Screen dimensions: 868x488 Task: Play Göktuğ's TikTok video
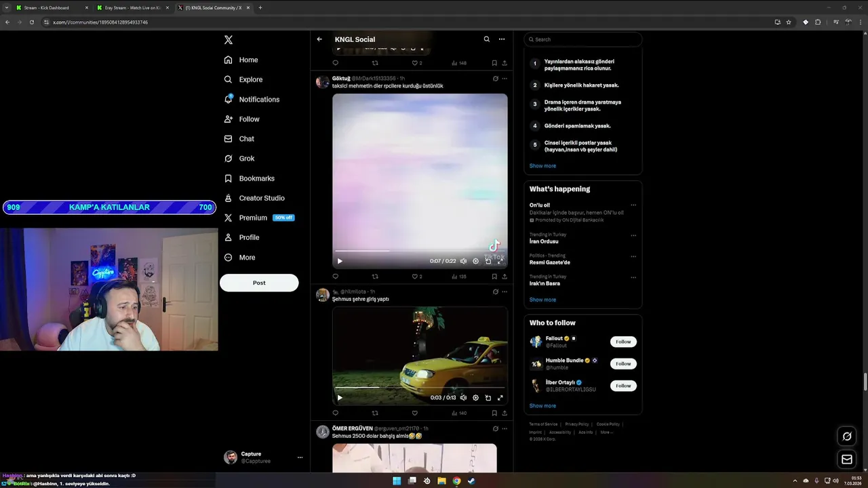click(340, 261)
